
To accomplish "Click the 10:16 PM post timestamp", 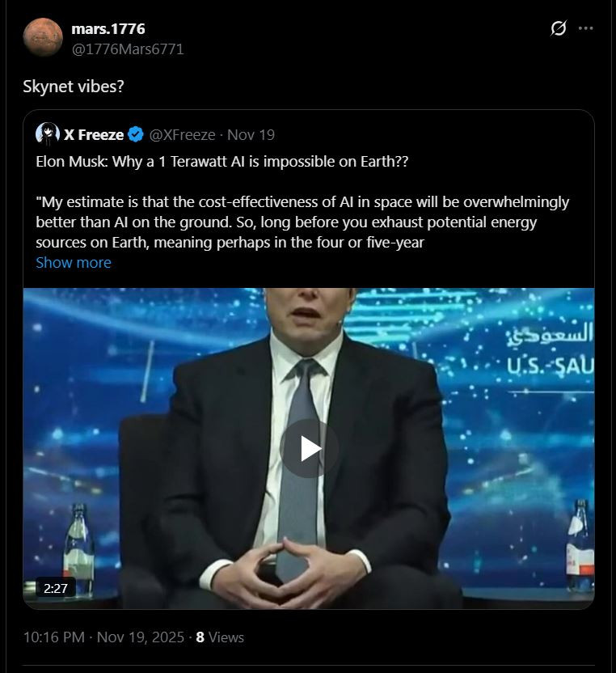I will (x=53, y=637).
